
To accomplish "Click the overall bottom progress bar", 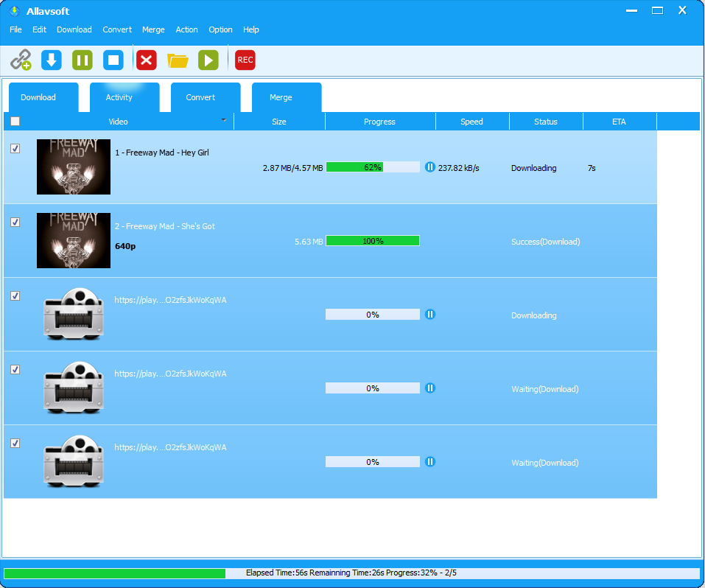I will pos(351,573).
